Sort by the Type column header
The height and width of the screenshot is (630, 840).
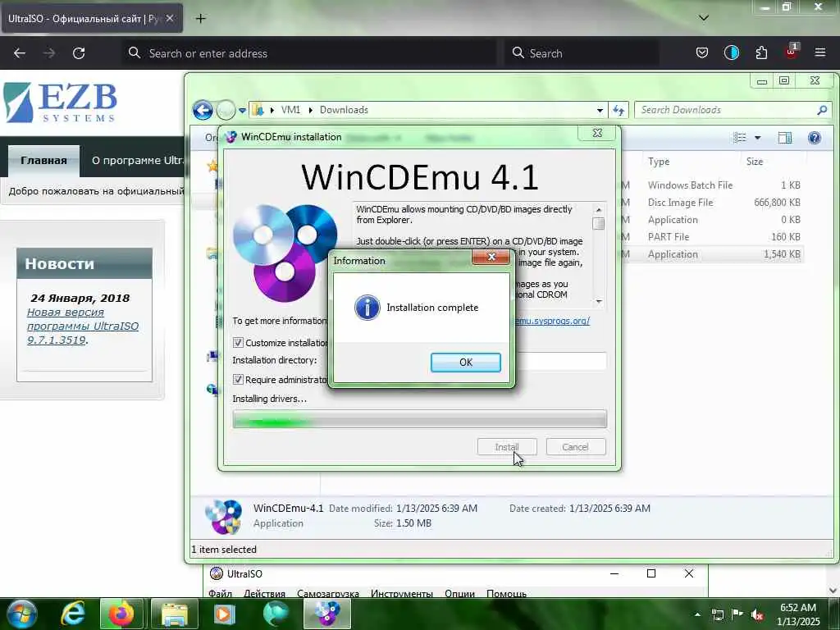click(659, 162)
